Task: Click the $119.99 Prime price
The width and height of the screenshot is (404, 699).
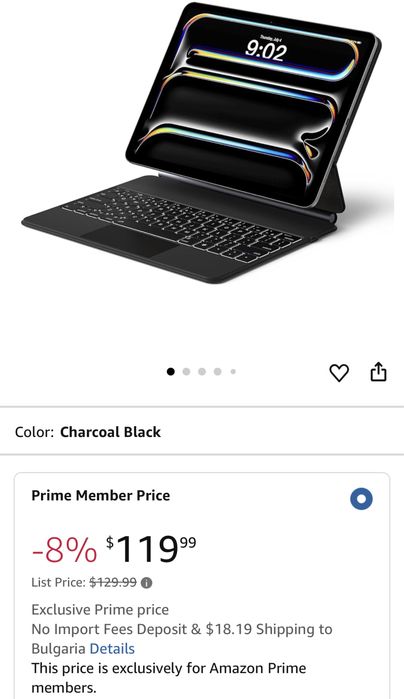Action: point(151,549)
